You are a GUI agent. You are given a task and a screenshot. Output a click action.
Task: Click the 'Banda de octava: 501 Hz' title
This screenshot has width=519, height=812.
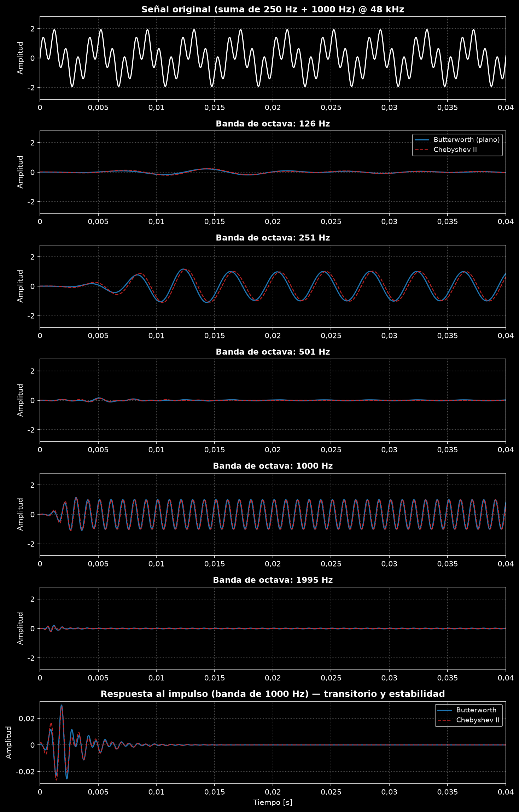pyautogui.click(x=273, y=352)
